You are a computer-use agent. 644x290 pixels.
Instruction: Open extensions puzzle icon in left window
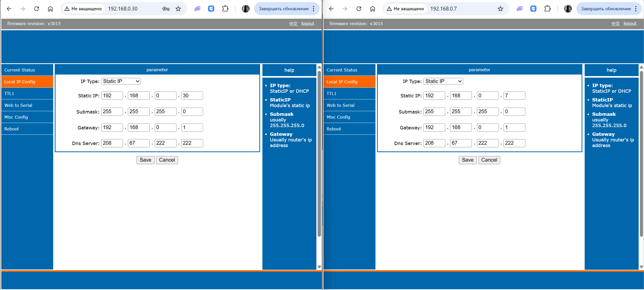coord(225,9)
